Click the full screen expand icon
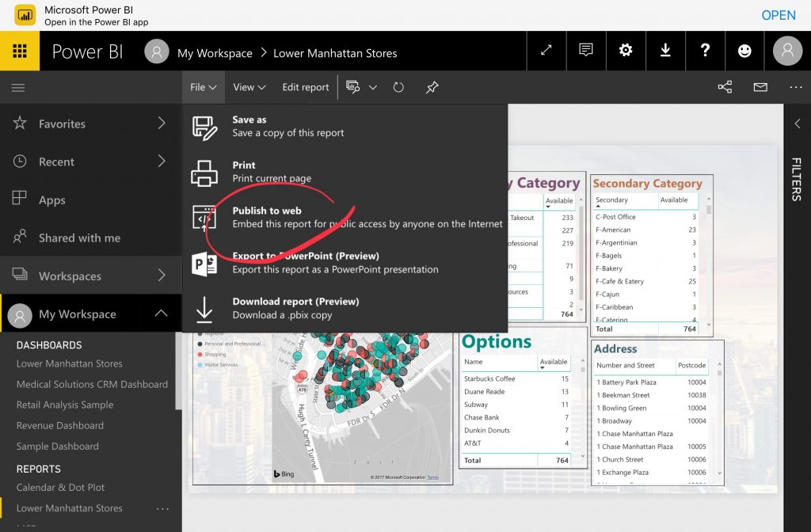 pyautogui.click(x=546, y=51)
